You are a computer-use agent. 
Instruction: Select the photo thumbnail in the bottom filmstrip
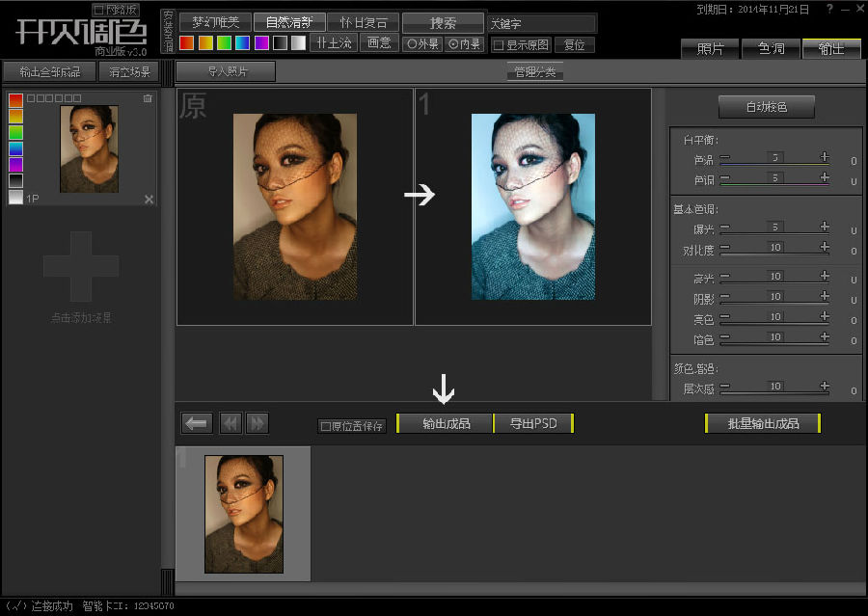click(243, 514)
